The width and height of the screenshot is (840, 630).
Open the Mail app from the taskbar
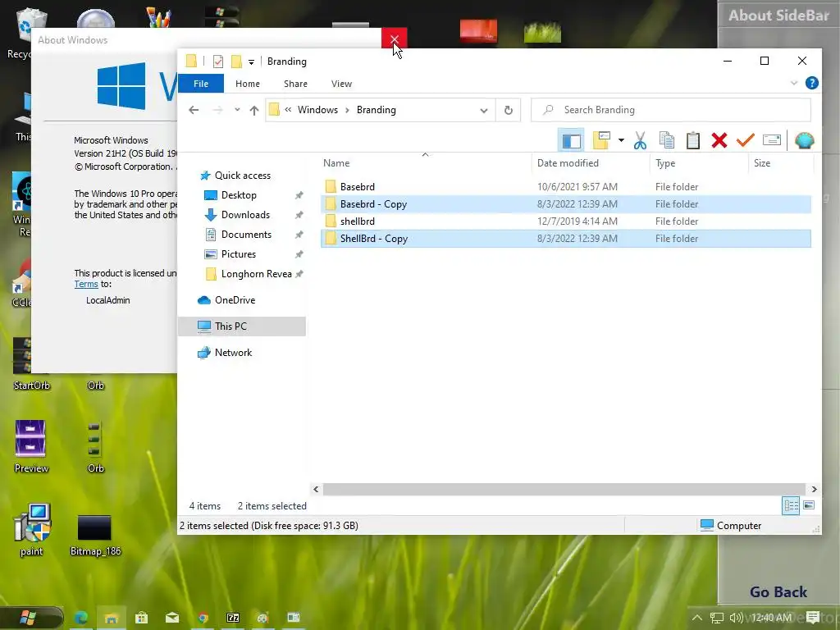[172, 618]
